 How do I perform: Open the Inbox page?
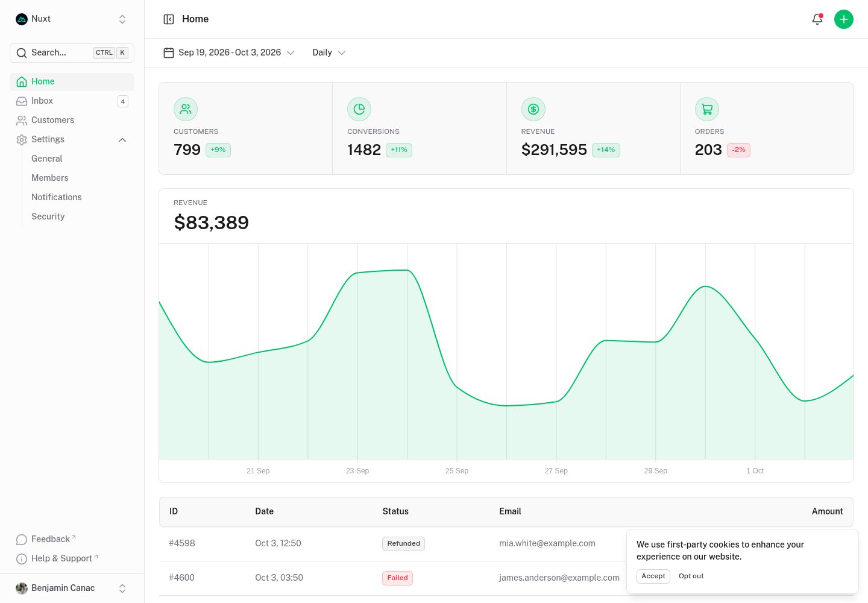pos(72,101)
